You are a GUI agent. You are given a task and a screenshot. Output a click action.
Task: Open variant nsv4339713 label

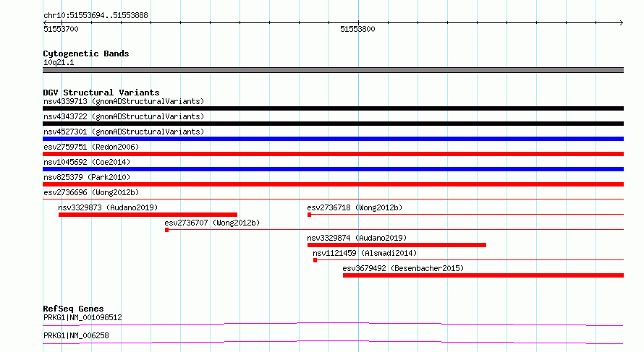(124, 101)
